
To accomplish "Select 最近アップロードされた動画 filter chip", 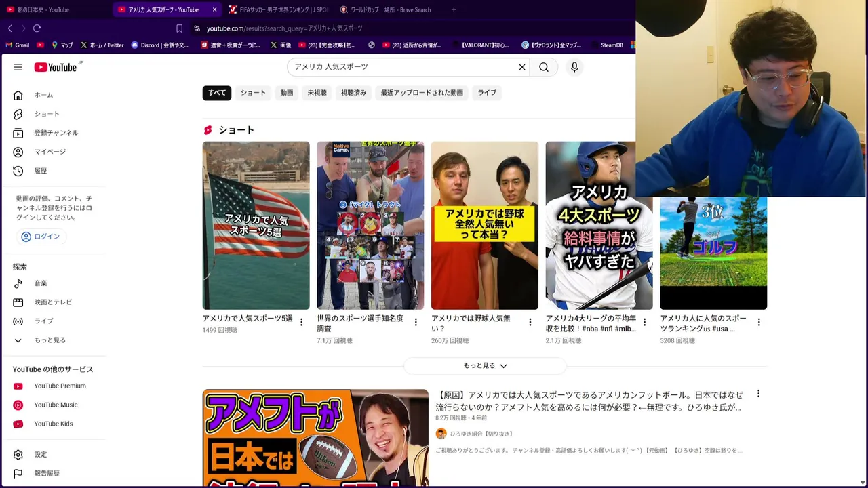I will (x=422, y=93).
